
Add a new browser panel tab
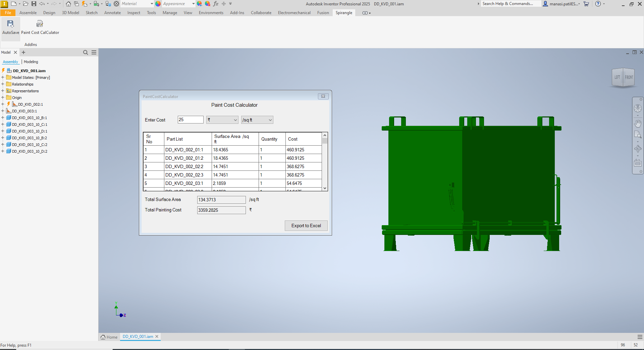pyautogui.click(x=23, y=52)
